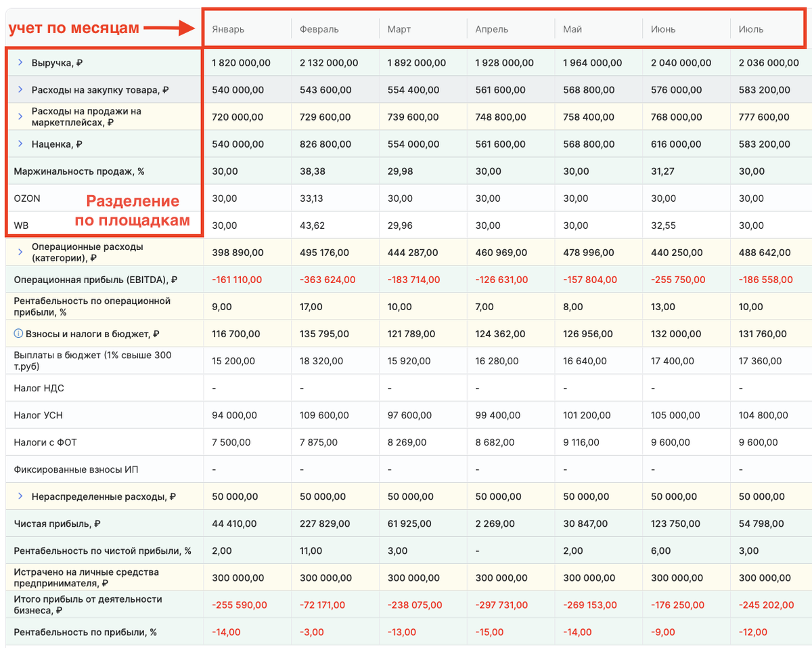Click June revenue cell 2 040 000,00
The width and height of the screenshot is (812, 648).
(x=681, y=63)
